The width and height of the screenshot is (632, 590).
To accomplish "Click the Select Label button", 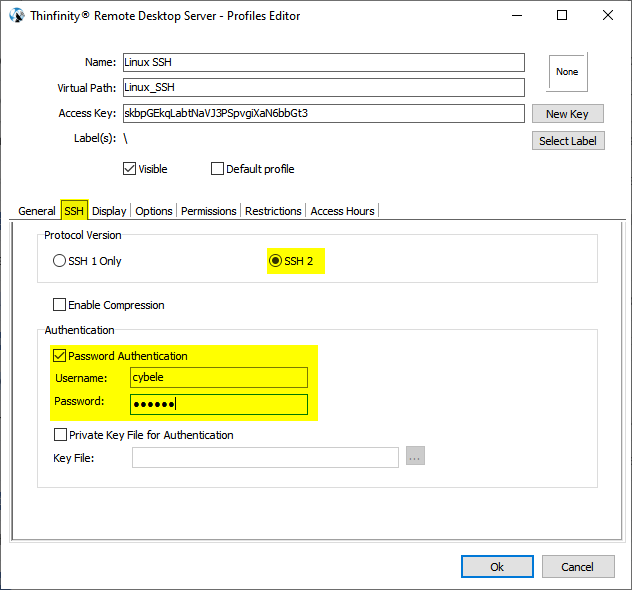I will [568, 141].
